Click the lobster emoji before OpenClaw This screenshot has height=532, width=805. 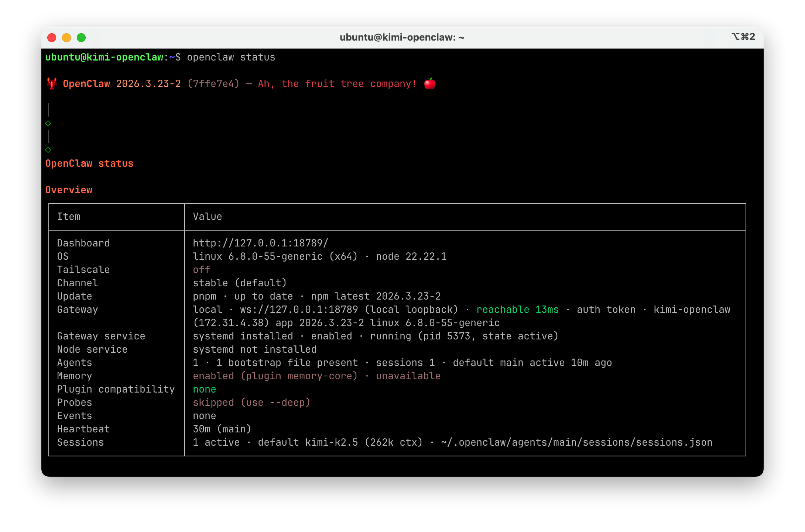(52, 84)
